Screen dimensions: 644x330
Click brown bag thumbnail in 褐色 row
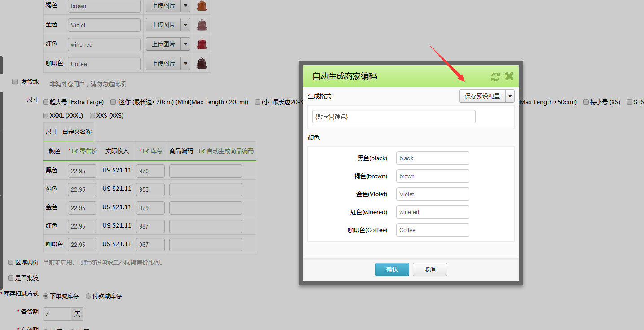(202, 5)
